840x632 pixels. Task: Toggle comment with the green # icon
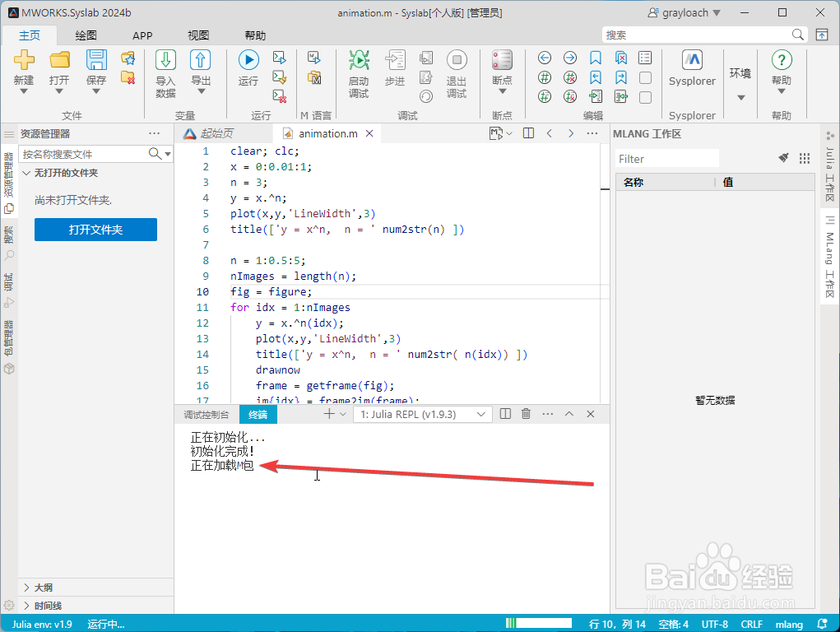coord(545,77)
